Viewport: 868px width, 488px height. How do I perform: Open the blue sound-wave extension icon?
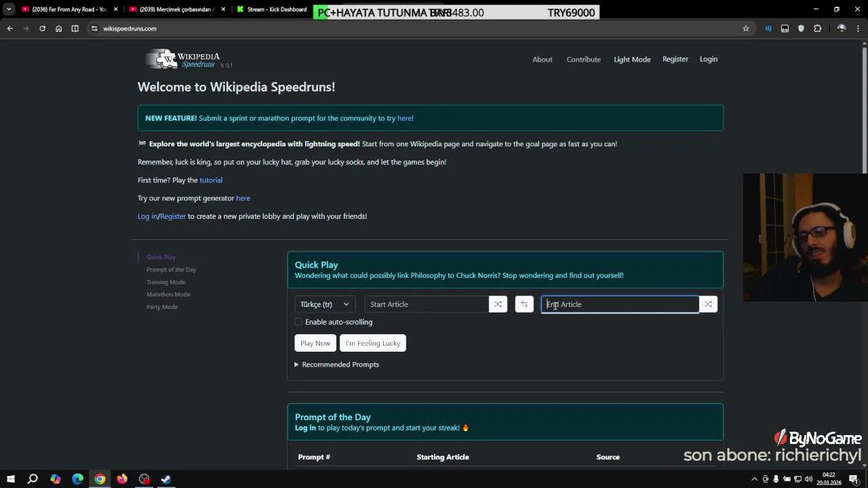pyautogui.click(x=768, y=28)
